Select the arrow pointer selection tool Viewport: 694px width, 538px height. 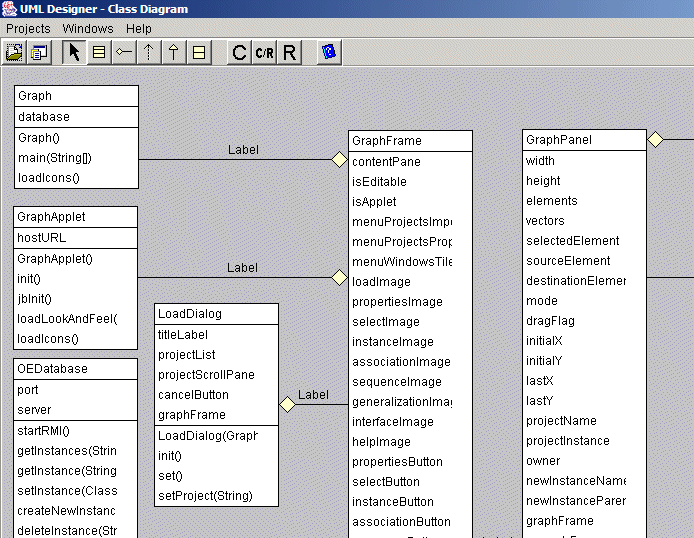point(74,53)
